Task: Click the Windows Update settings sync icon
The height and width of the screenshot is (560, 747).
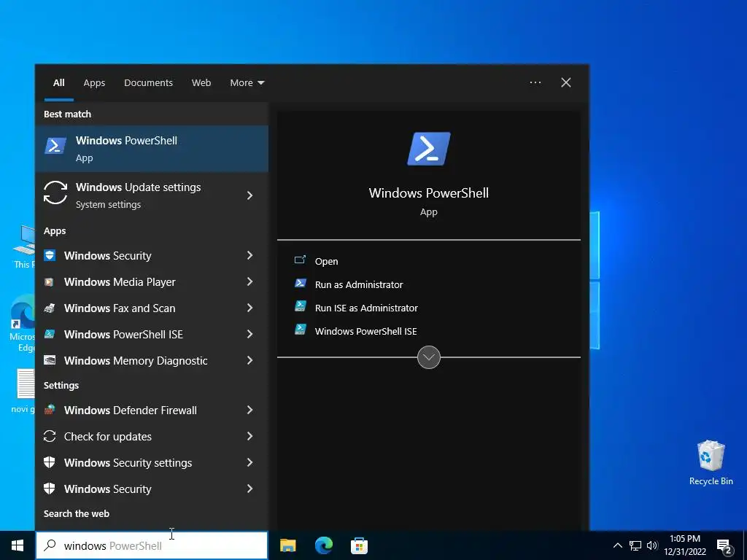Action: pyautogui.click(x=55, y=192)
